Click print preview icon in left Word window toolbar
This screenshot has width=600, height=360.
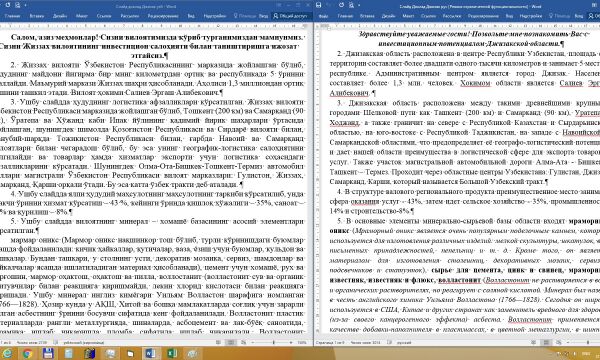[x=18, y=5]
